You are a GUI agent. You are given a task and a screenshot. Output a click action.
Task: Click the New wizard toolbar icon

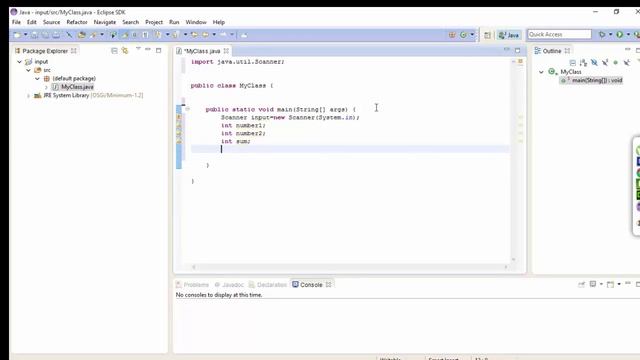pyautogui.click(x=17, y=35)
